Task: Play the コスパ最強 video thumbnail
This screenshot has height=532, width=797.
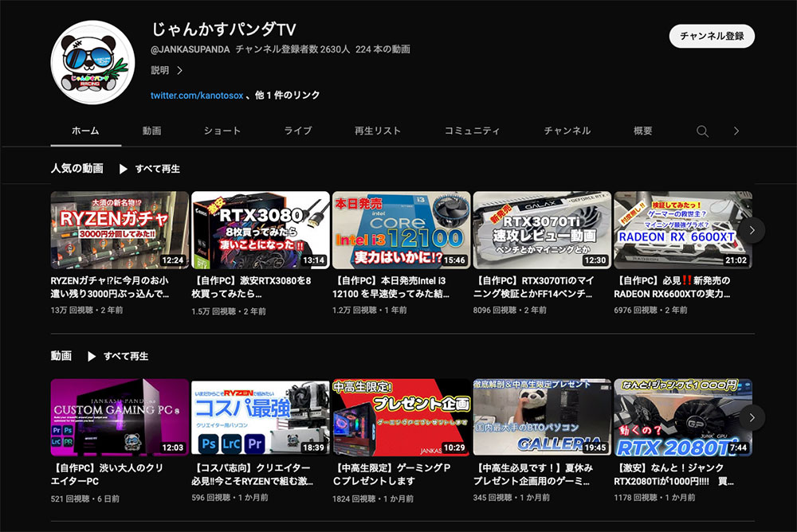Action: click(x=261, y=417)
